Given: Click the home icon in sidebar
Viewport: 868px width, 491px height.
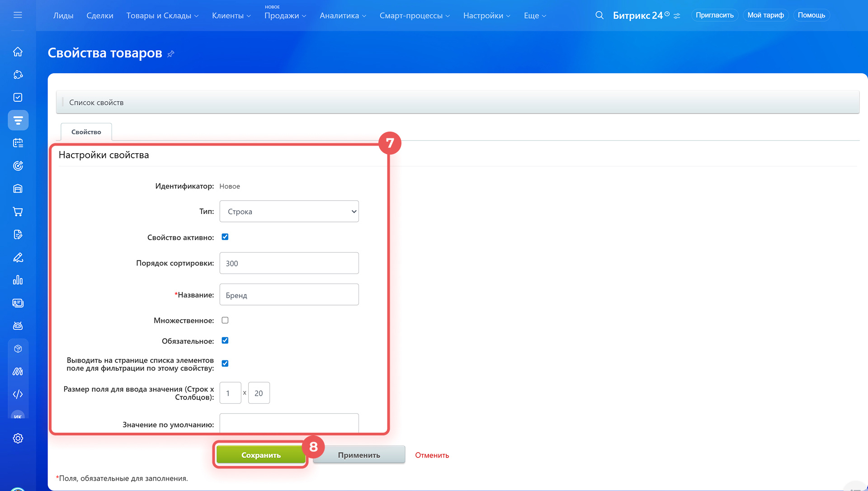Looking at the screenshot, I should click(x=18, y=52).
